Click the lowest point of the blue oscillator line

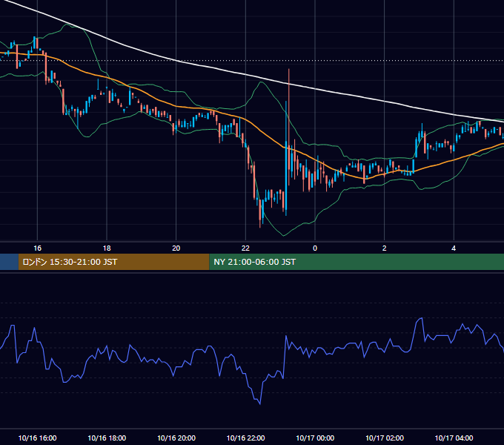(259, 404)
